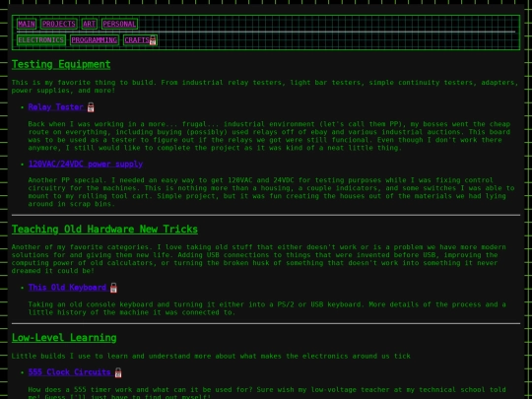Open the MAIN navigation tab

pyautogui.click(x=27, y=24)
